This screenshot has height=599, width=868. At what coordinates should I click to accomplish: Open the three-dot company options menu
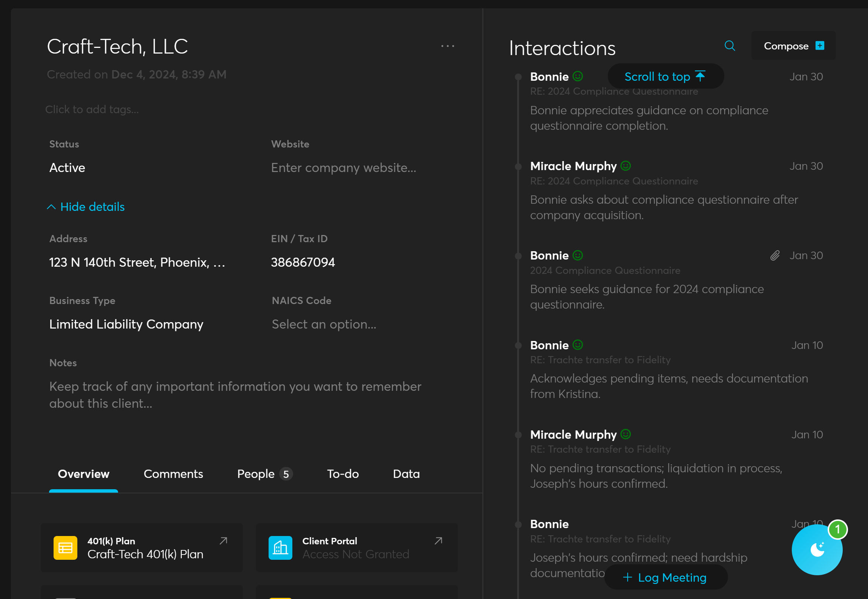[x=447, y=46]
